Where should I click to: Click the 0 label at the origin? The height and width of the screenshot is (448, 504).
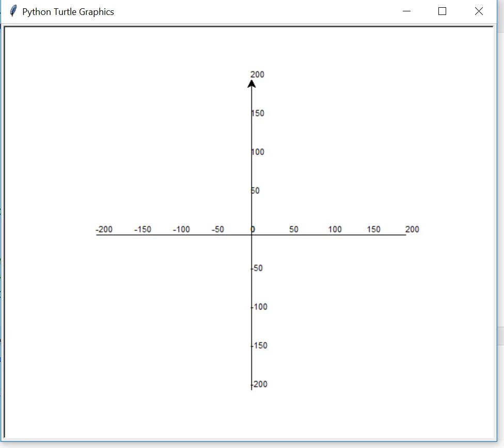click(x=253, y=230)
